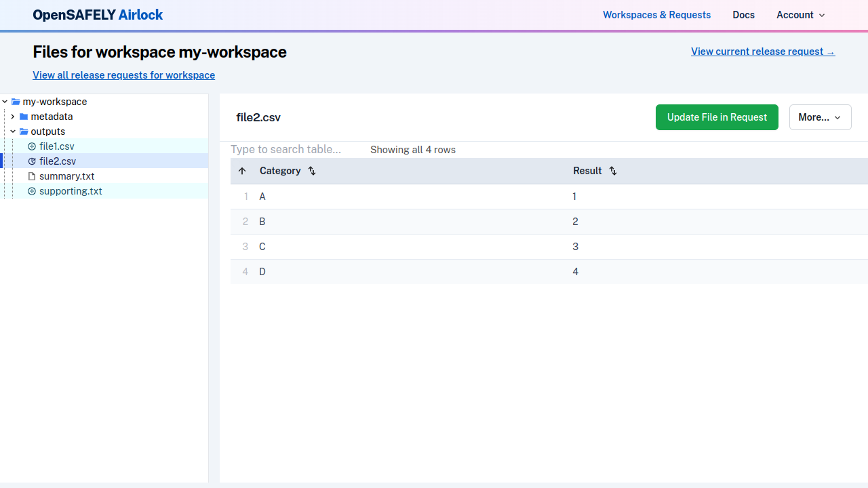Sort the table by the Result sort icon
Image resolution: width=868 pixels, height=488 pixels.
pos(612,171)
